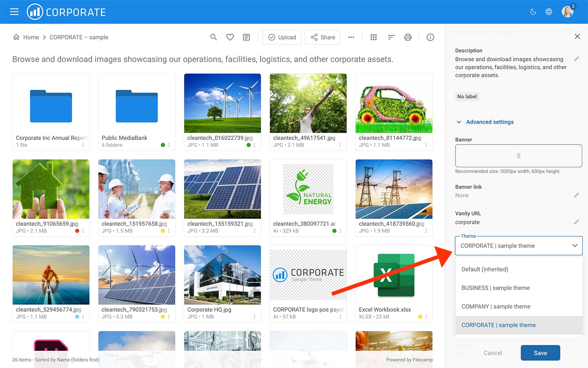Open the hamburger main menu
This screenshot has width=588, height=368.
[14, 12]
